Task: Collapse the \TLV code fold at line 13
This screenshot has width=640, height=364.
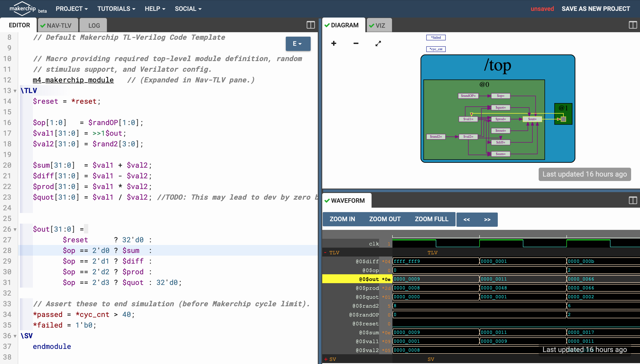Action: (x=15, y=91)
